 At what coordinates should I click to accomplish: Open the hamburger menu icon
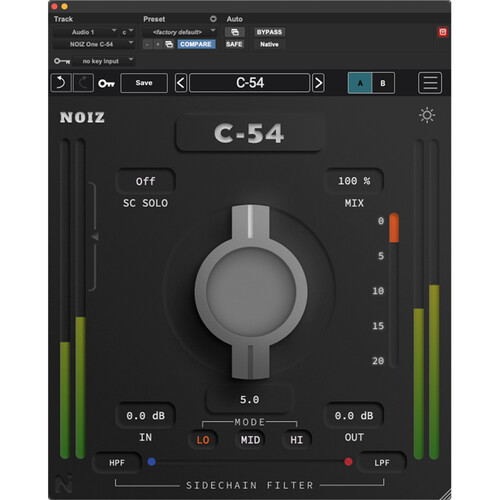coord(430,83)
